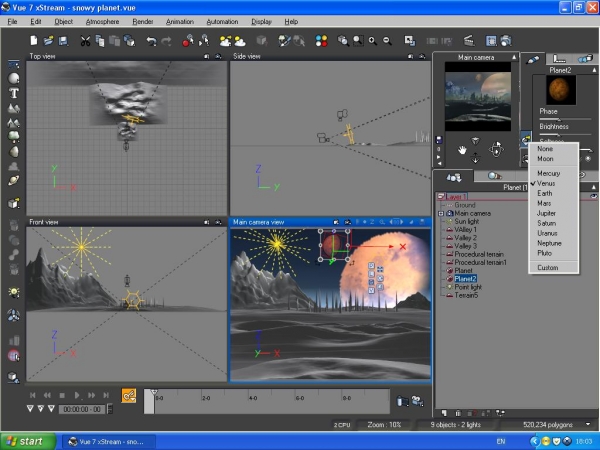Select the tree vegetation tool
The width and height of the screenshot is (600, 450).
click(x=14, y=137)
